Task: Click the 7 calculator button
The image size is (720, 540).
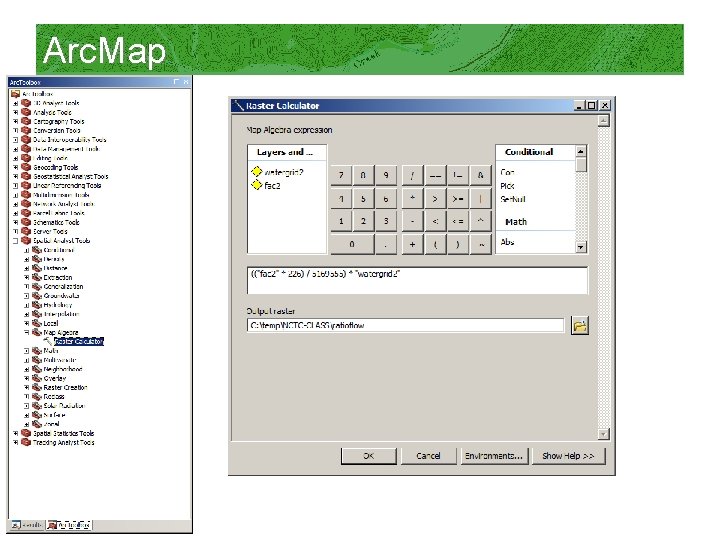Action: click(x=341, y=175)
